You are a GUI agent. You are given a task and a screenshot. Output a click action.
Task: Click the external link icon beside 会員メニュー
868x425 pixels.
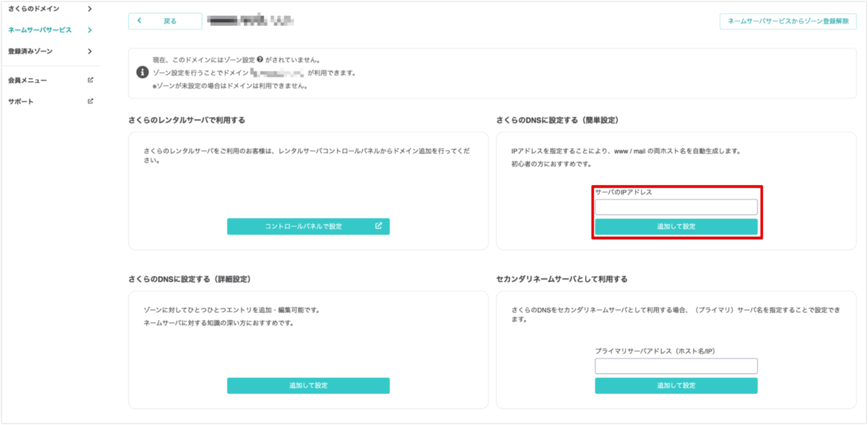click(x=90, y=80)
